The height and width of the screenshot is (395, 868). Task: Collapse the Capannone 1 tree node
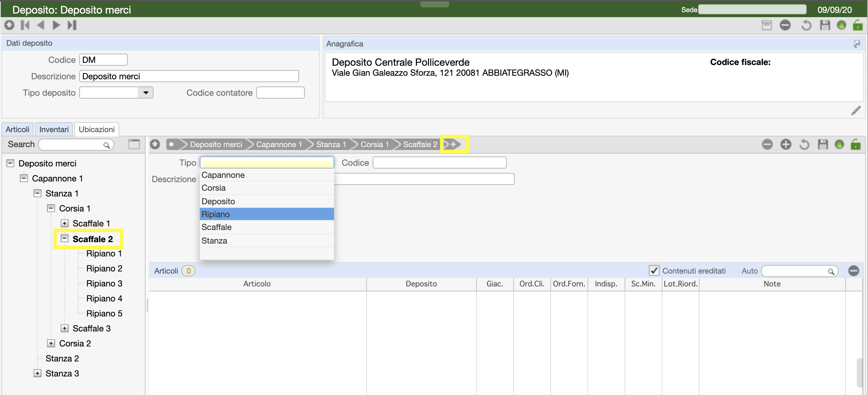(x=24, y=178)
